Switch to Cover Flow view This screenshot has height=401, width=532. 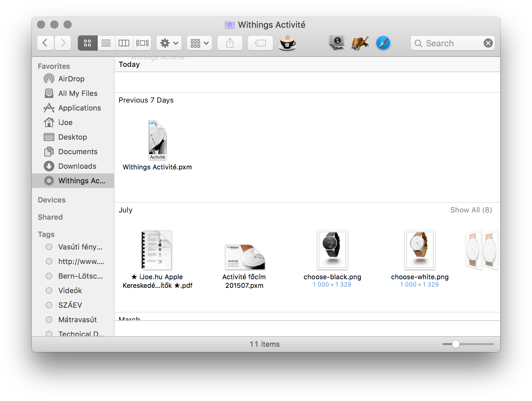click(142, 43)
